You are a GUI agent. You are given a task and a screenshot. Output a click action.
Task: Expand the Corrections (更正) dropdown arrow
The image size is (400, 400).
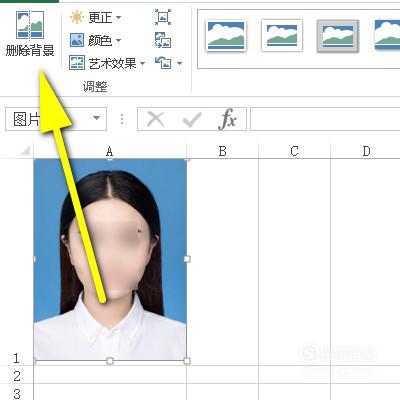(118, 17)
